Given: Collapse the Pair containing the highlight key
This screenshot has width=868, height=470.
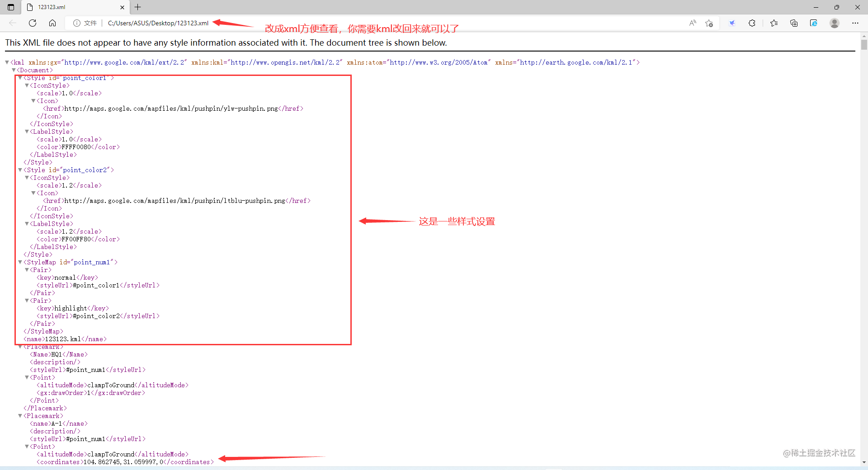Looking at the screenshot, I should tap(27, 301).
